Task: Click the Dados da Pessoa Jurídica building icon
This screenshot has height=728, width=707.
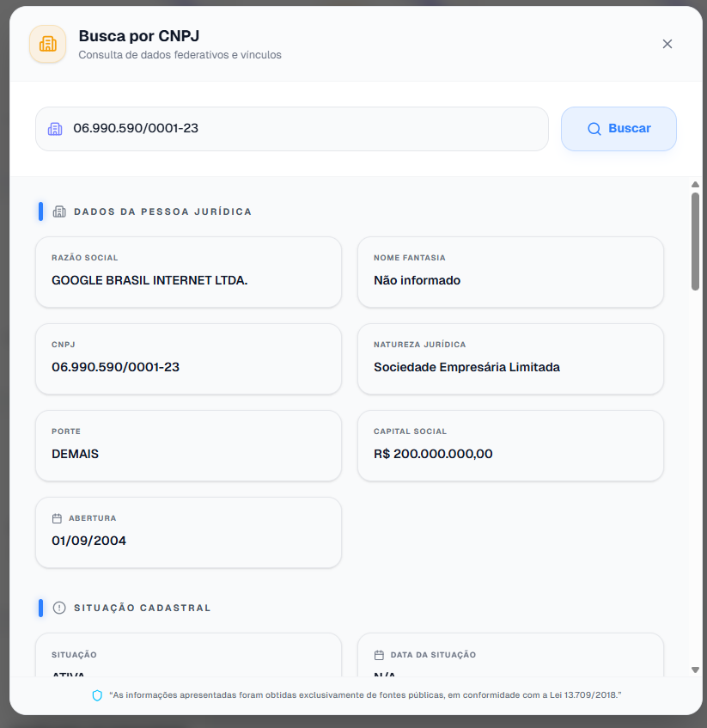Action: click(59, 211)
